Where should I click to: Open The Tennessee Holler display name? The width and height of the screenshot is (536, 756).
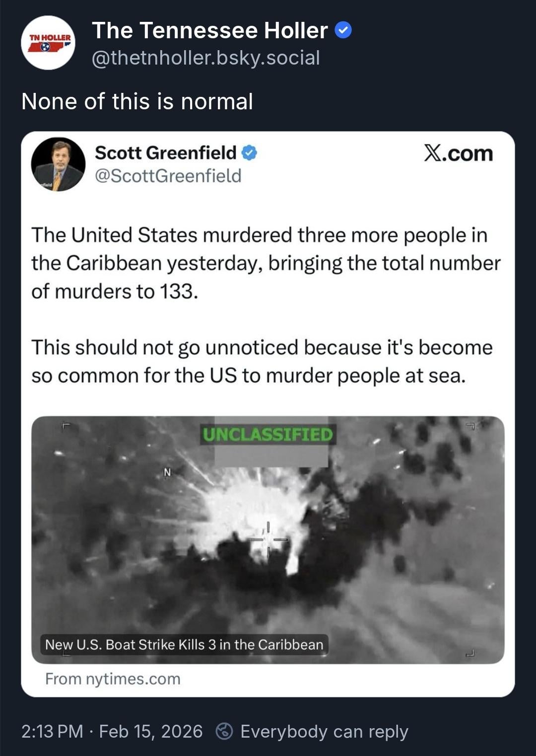point(209,31)
